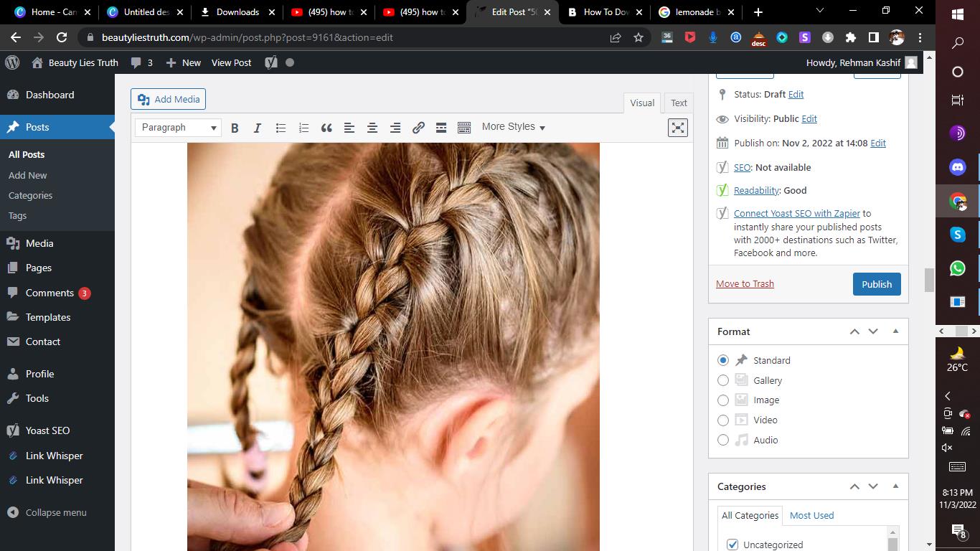The image size is (980, 551).
Task: Click the insert/edit link icon
Action: click(418, 128)
